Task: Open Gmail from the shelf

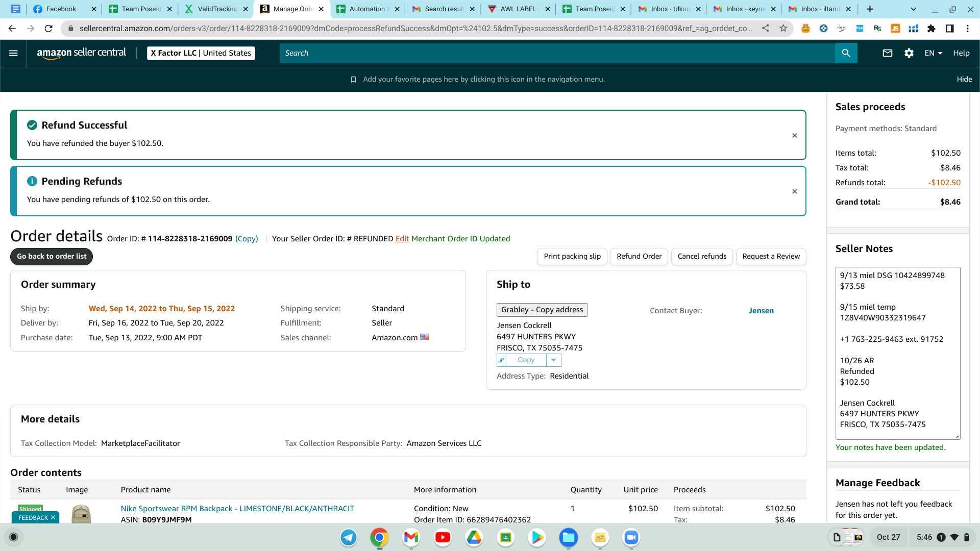Action: click(411, 537)
